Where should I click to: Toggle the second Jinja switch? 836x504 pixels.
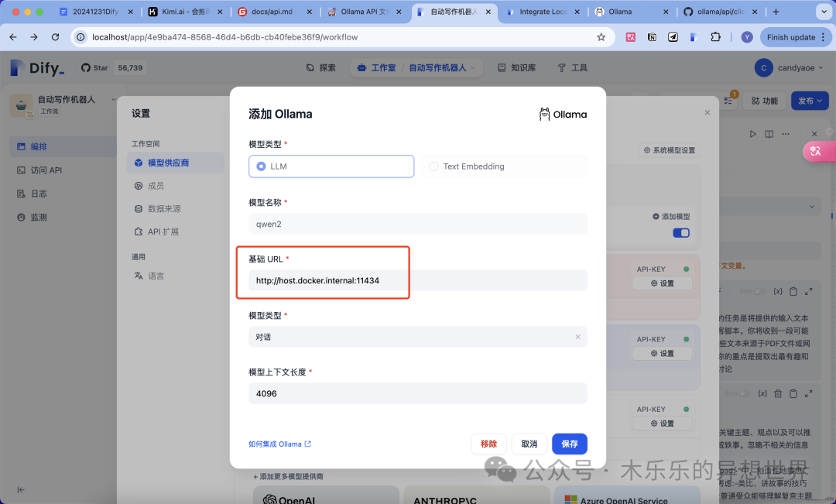click(x=744, y=393)
